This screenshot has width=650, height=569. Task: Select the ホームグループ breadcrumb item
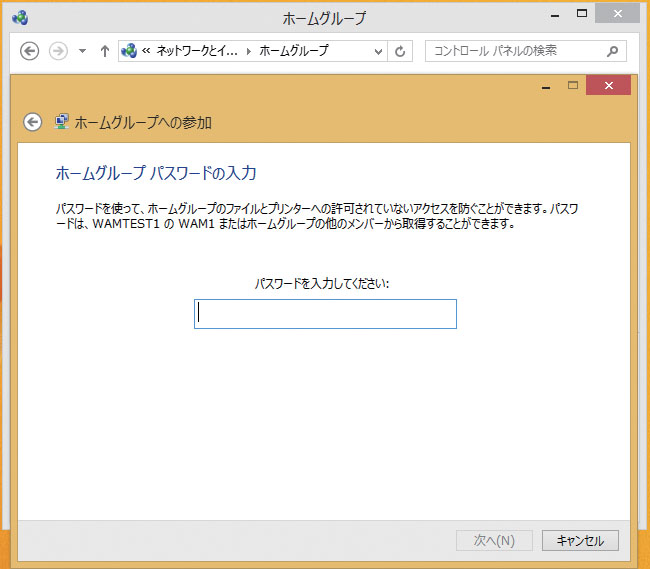point(294,51)
